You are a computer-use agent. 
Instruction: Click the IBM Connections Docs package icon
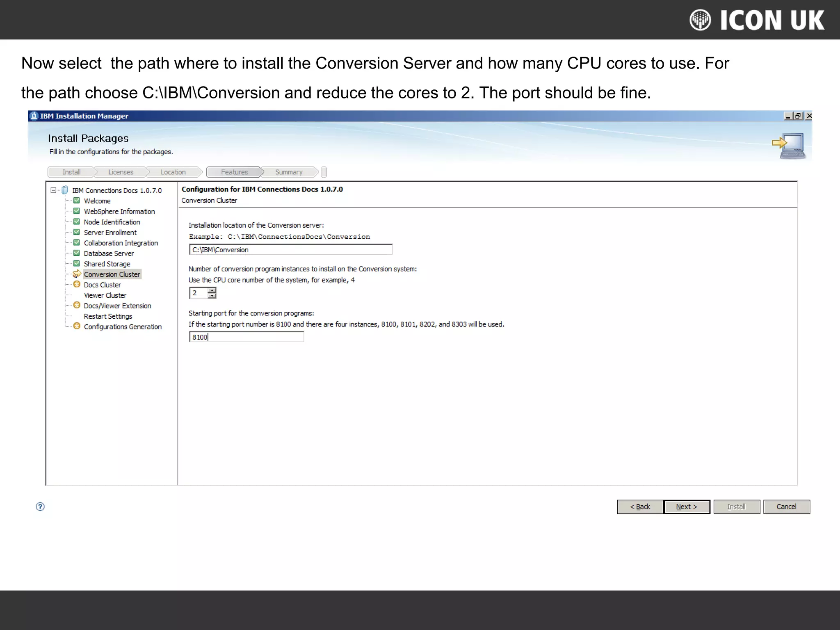tap(65, 190)
